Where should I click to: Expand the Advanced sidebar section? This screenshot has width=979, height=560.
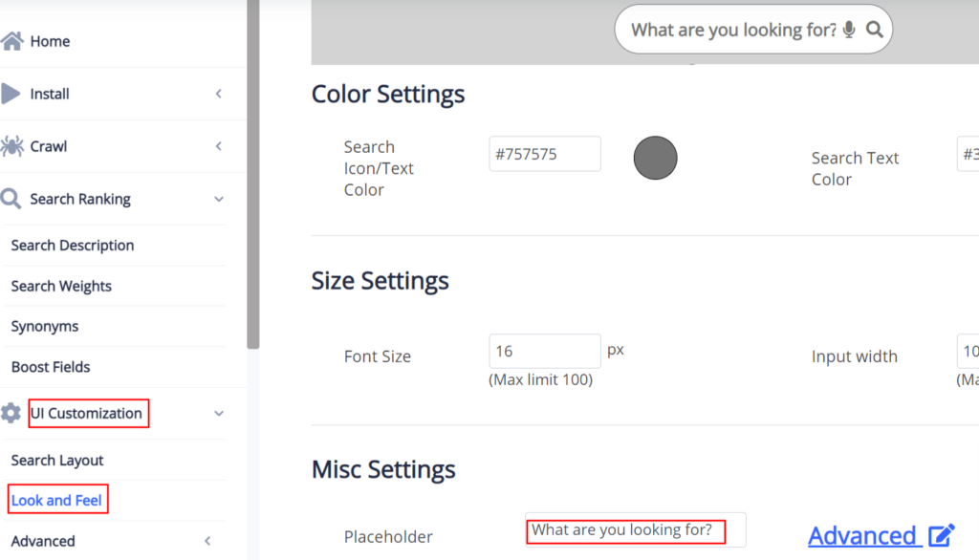pos(207,540)
